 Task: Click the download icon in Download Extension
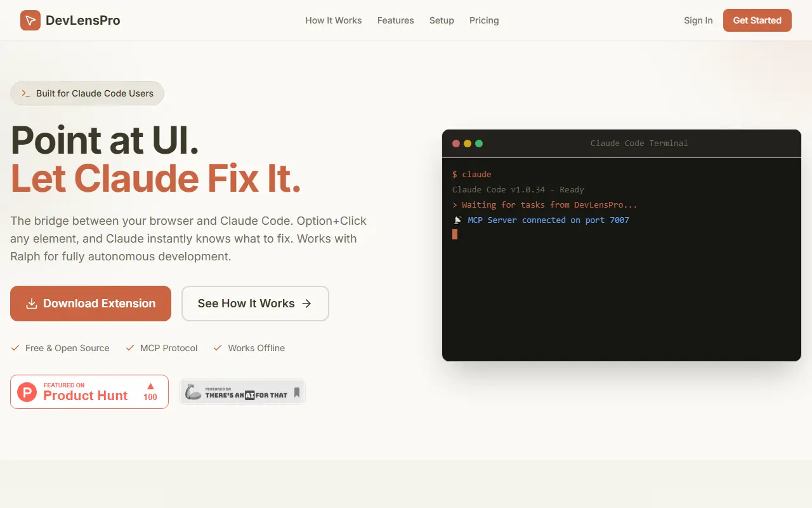coord(32,304)
